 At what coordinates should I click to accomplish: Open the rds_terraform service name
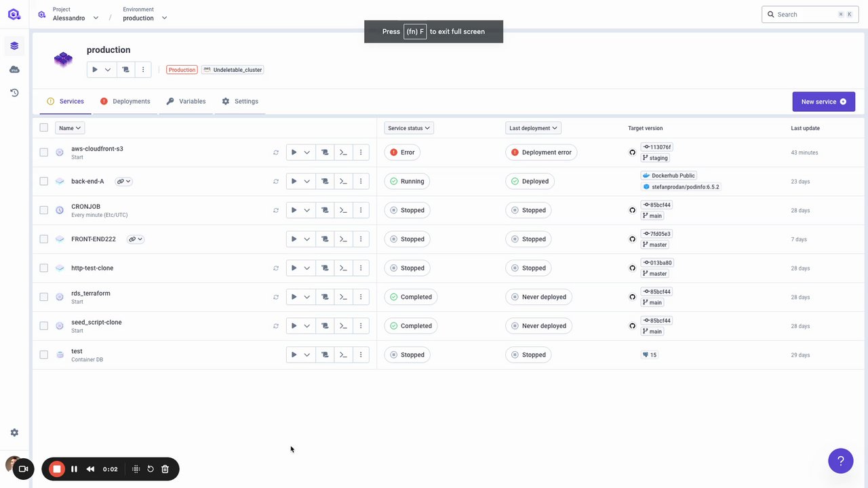pyautogui.click(x=91, y=293)
